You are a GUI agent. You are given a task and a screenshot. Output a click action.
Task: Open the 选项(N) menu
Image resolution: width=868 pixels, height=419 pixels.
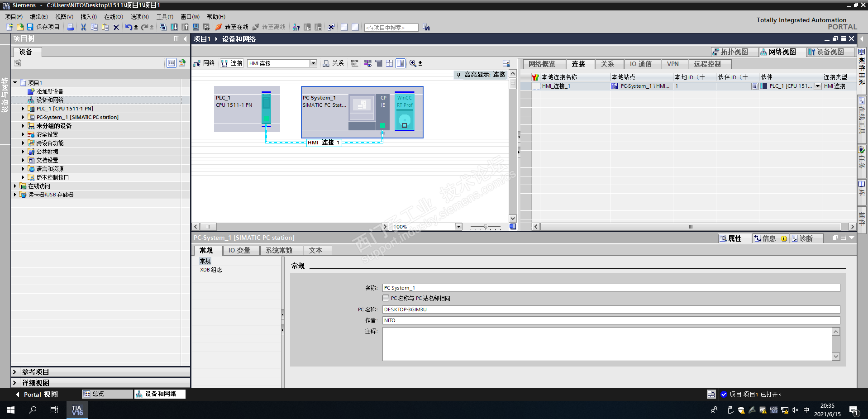(140, 17)
